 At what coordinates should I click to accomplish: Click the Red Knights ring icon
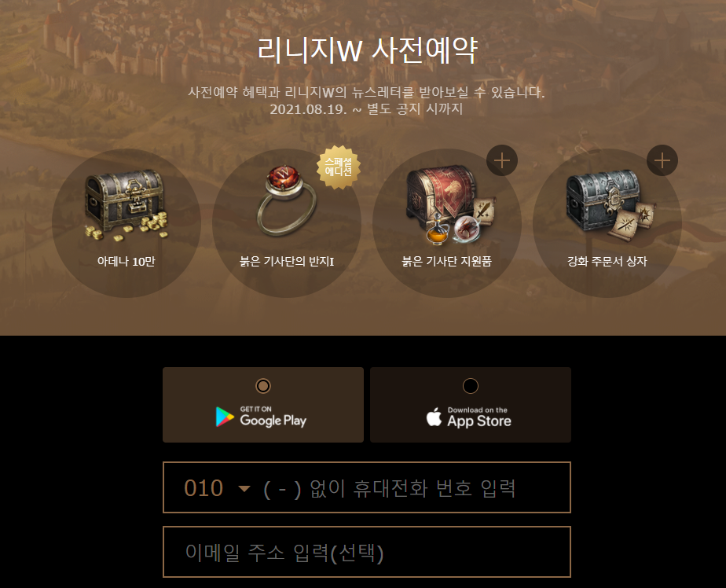pos(287,200)
